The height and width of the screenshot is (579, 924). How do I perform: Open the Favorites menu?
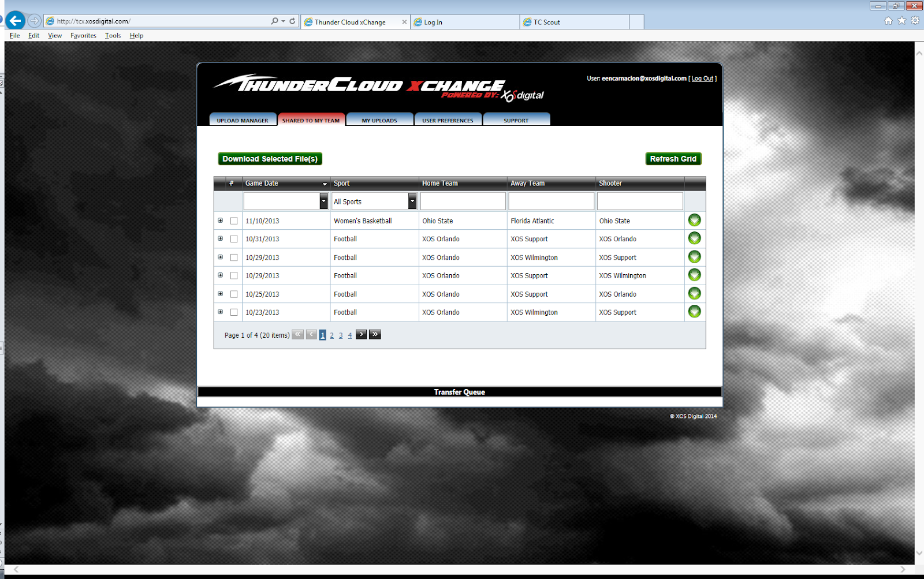83,35
